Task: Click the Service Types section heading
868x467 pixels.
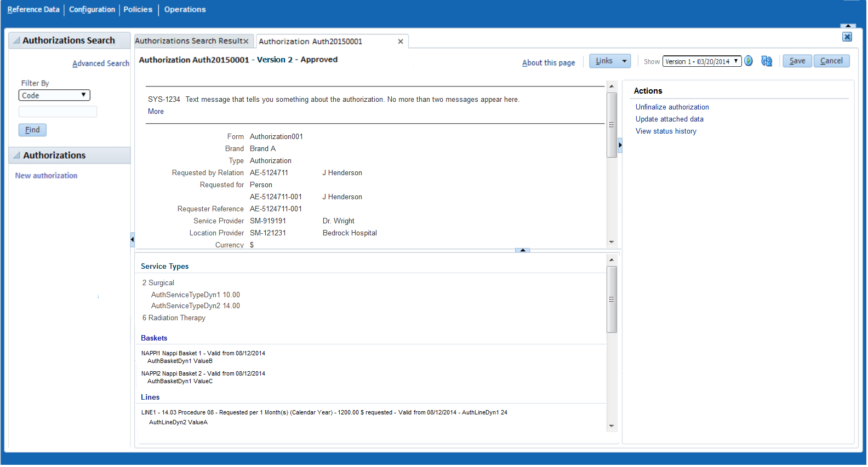Action: [164, 267]
